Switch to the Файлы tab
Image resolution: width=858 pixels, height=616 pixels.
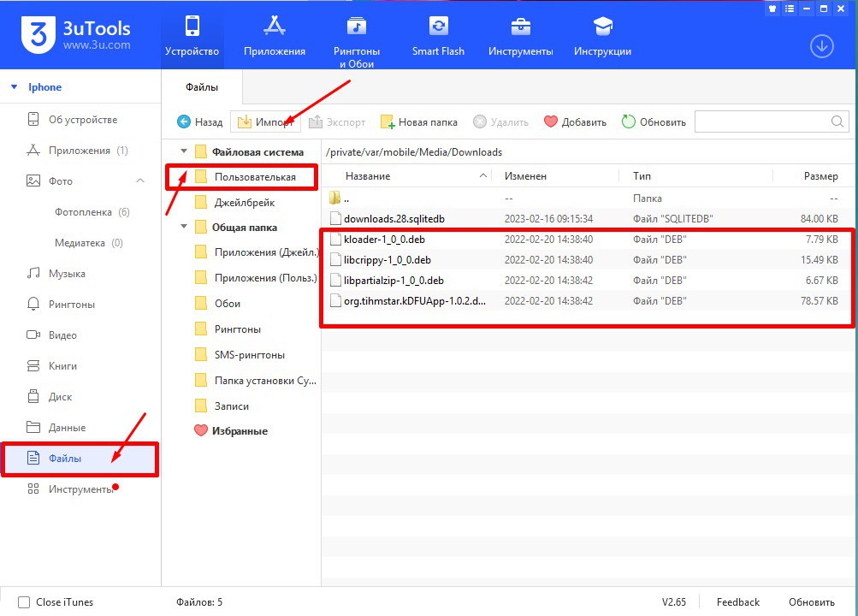202,87
